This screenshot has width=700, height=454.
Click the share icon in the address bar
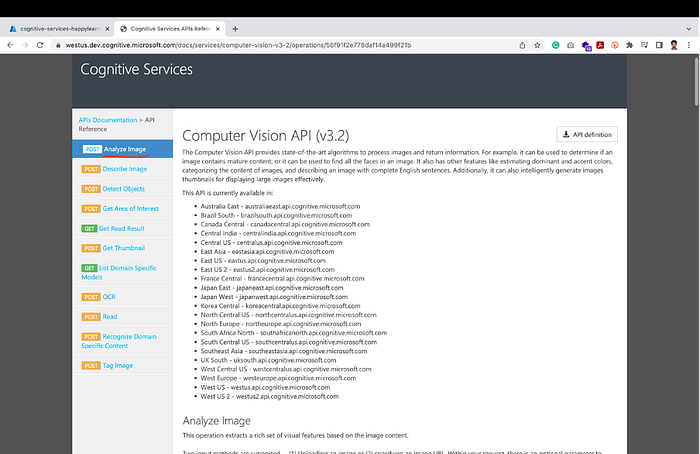[522, 45]
